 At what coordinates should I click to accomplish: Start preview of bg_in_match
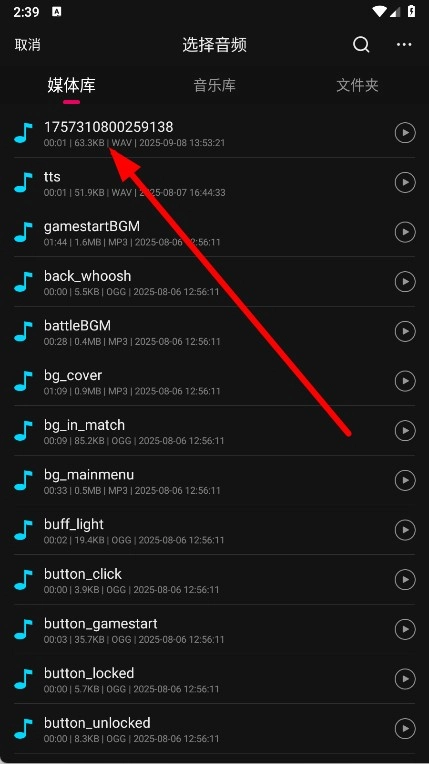point(405,431)
